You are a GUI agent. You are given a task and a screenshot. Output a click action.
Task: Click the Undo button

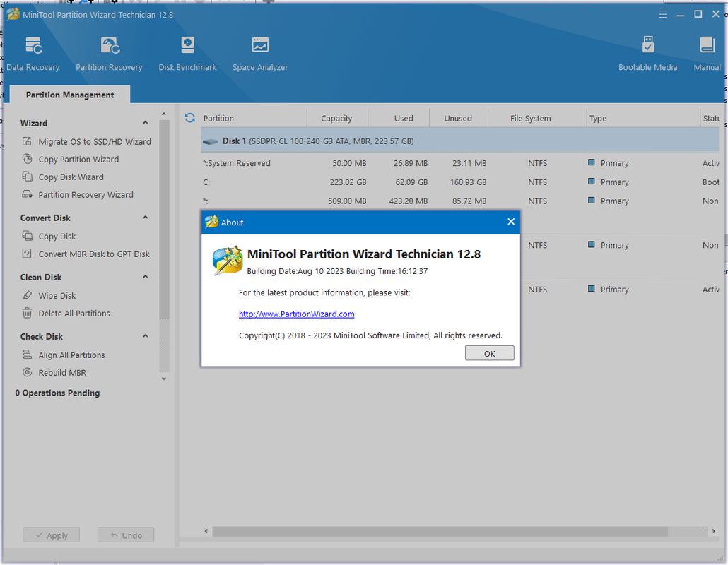[x=126, y=535]
